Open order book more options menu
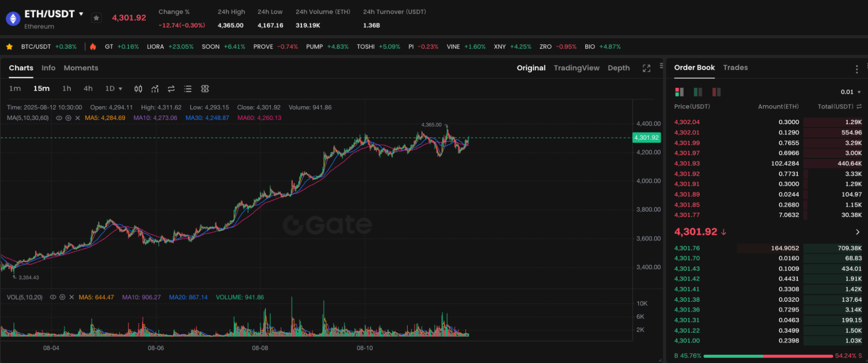868x363 pixels. (856, 69)
